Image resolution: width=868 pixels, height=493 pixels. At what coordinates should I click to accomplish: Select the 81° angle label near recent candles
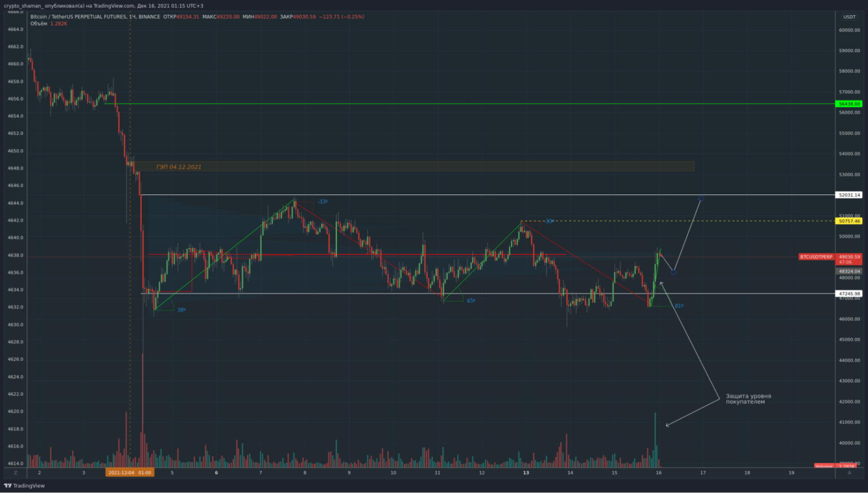click(x=678, y=305)
